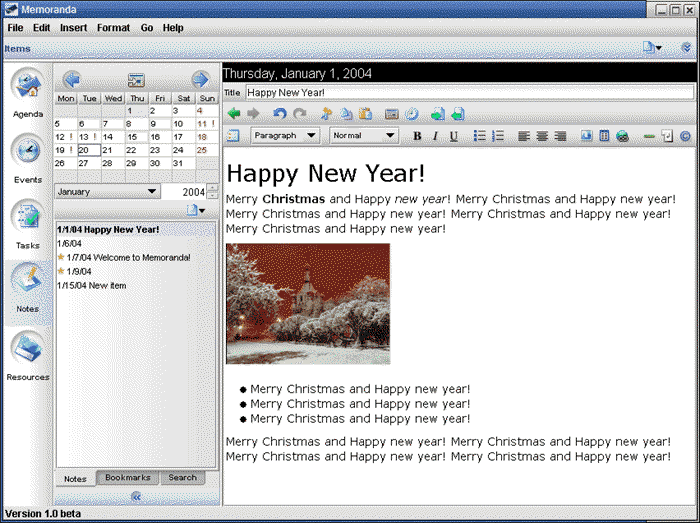
Task: Open the Resources sidebar icon
Action: [28, 348]
